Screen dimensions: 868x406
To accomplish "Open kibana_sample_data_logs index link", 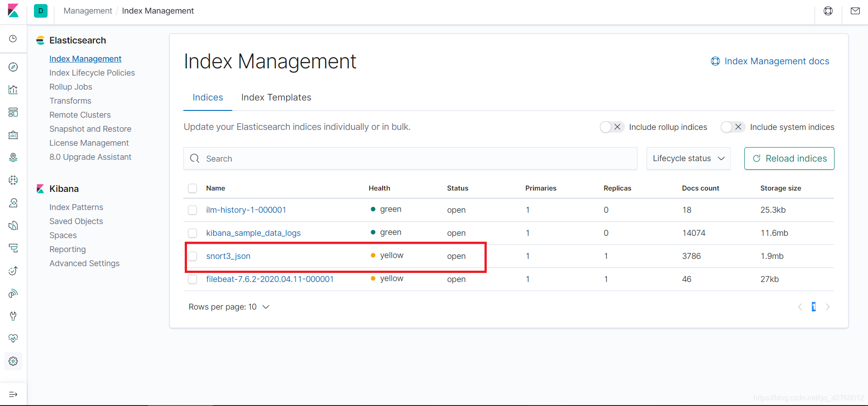I will tap(253, 233).
